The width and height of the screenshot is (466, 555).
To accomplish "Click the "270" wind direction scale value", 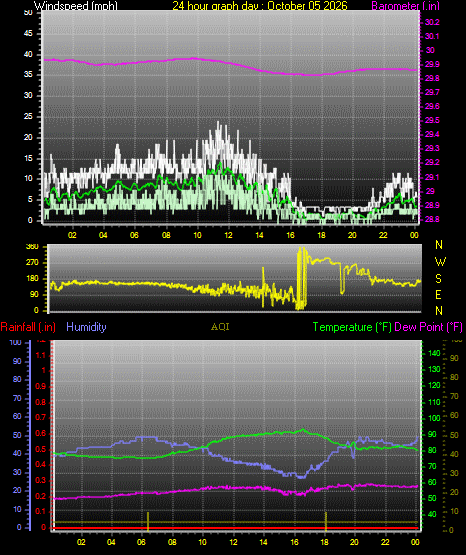I will [32, 263].
